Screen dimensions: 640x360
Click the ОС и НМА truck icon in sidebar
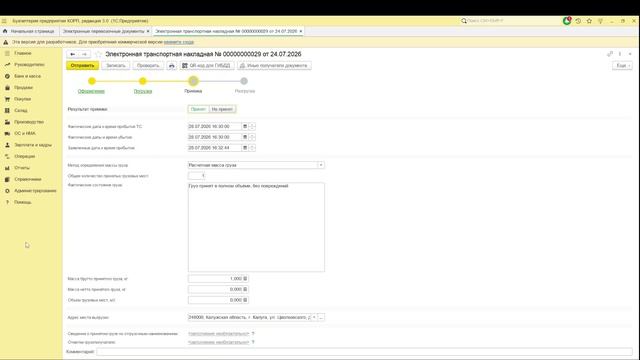(x=7, y=133)
